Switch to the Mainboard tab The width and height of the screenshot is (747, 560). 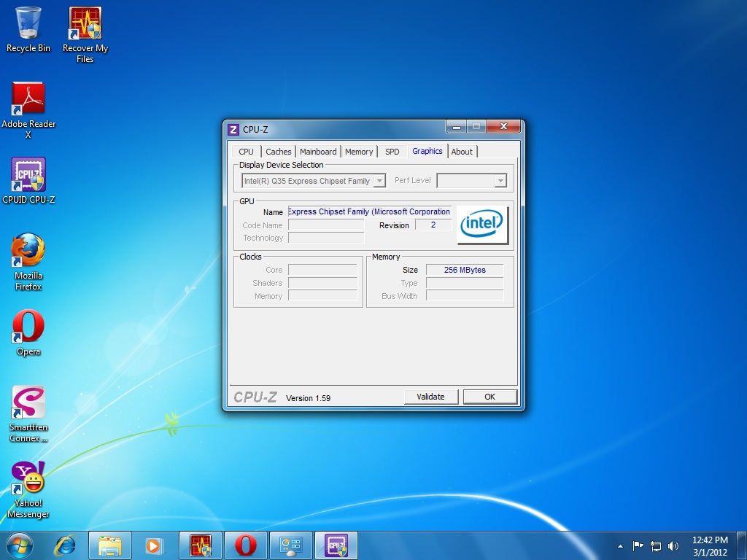pyautogui.click(x=318, y=152)
